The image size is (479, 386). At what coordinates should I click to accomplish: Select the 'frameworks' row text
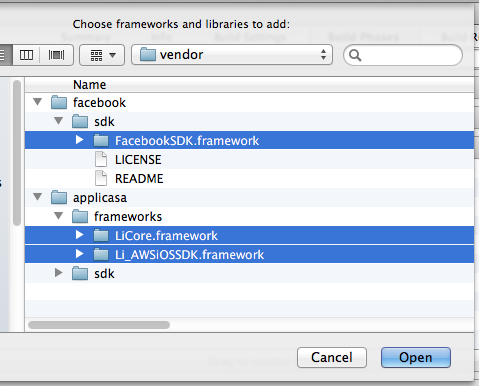(128, 217)
